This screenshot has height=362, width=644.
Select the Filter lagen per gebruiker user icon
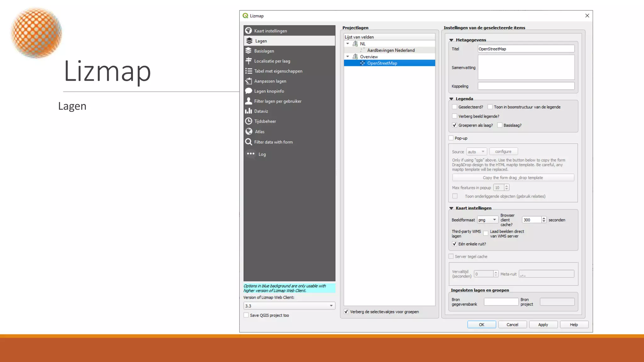(248, 101)
